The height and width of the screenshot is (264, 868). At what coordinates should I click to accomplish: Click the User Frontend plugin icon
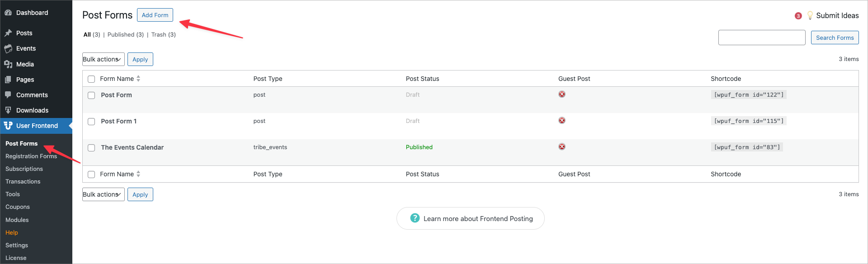pyautogui.click(x=8, y=125)
